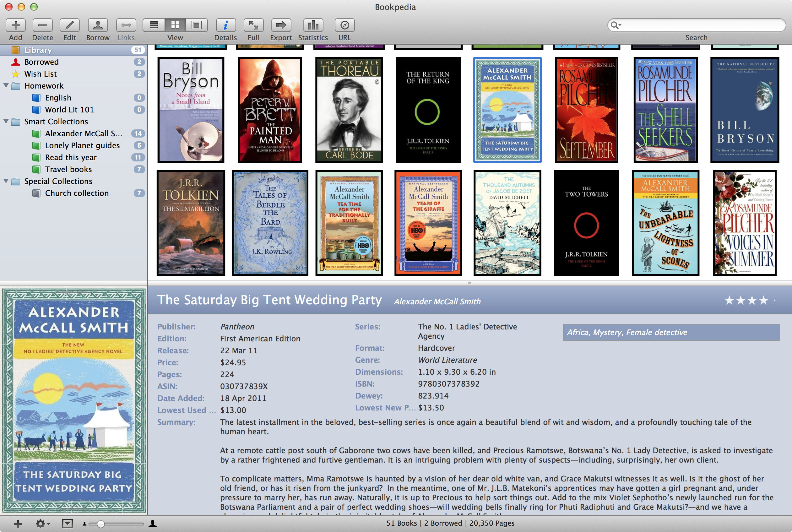This screenshot has height=532, width=792.
Task: Click the split pane divider handle
Action: click(469, 283)
